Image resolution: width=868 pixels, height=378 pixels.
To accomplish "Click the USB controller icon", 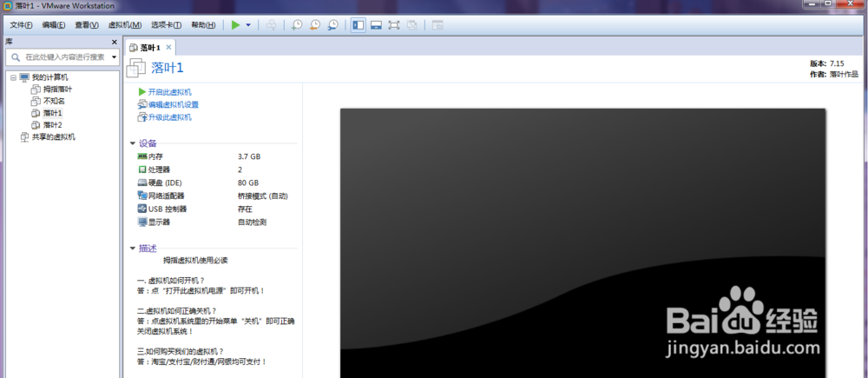I will pos(141,209).
